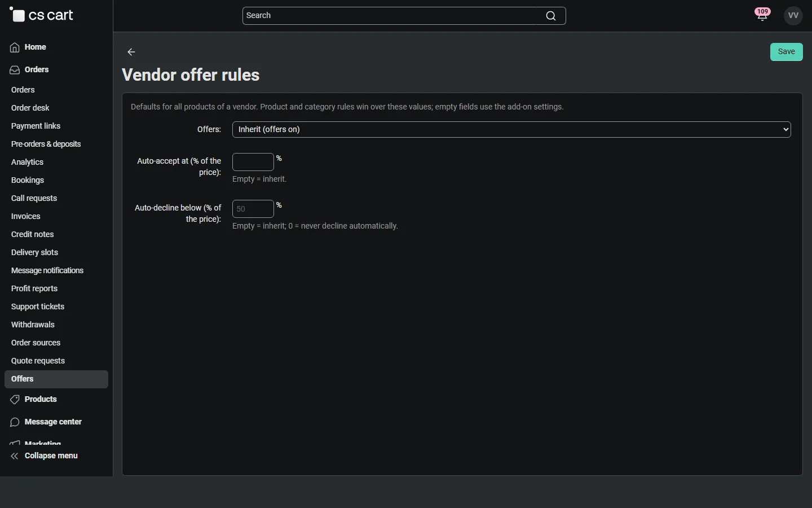
Task: Open the Orders submenu item below the header
Action: pyautogui.click(x=23, y=90)
